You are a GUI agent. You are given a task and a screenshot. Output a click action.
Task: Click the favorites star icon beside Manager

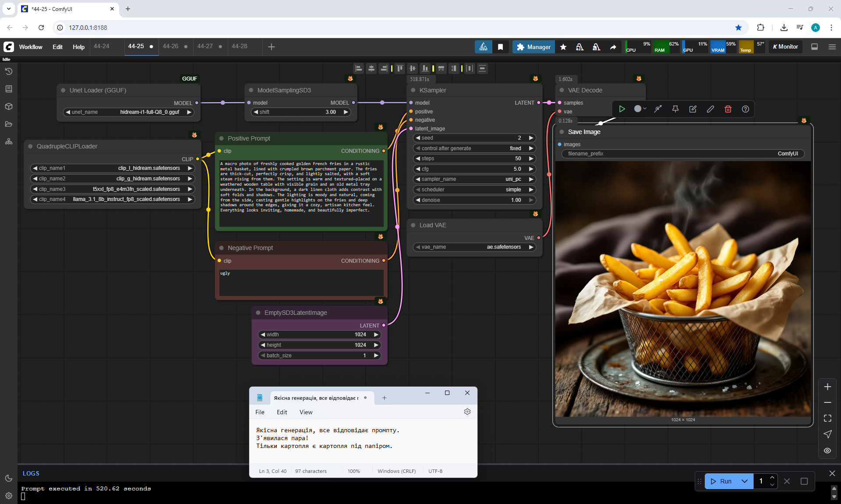click(563, 47)
